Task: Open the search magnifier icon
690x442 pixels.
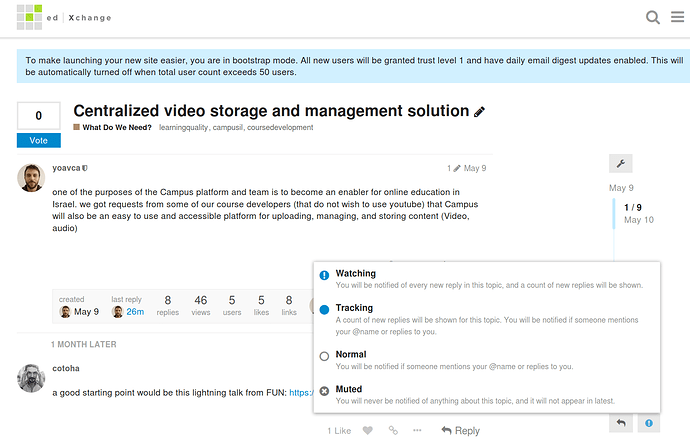Action: 653,17
